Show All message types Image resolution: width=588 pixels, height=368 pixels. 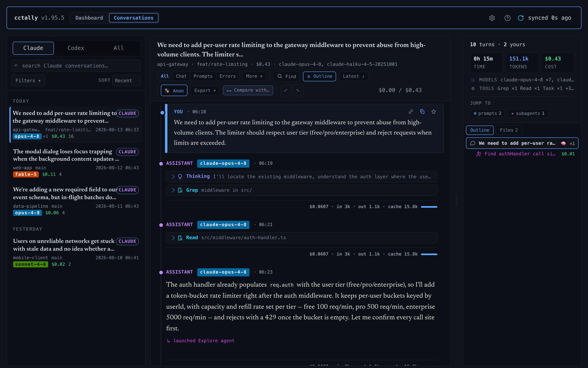165,76
